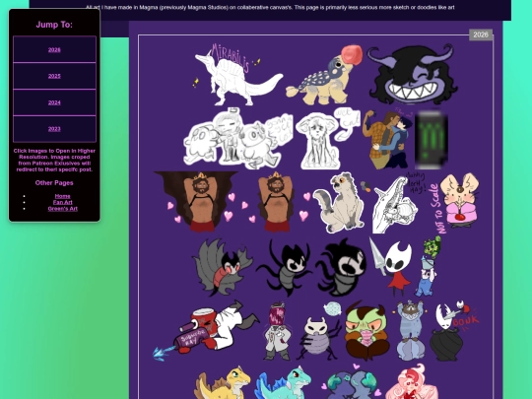
Task: Open the Not To Scale pink mouse drawing
Action: [455, 203]
